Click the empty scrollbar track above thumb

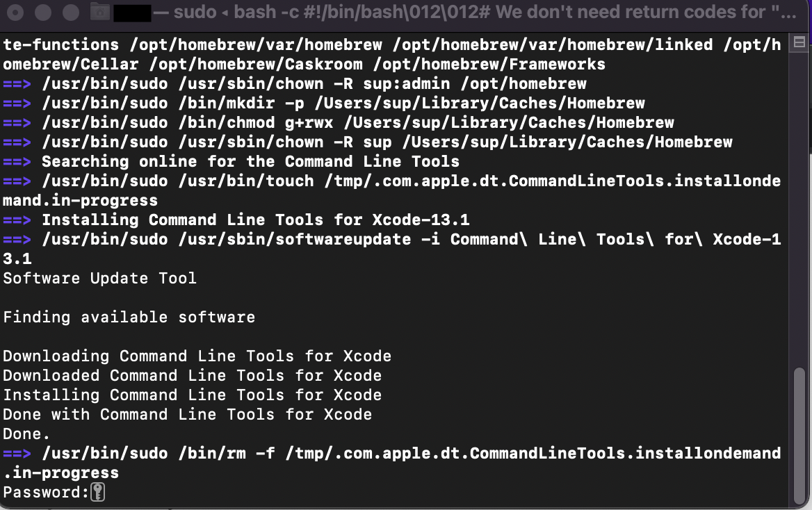pyautogui.click(x=798, y=208)
